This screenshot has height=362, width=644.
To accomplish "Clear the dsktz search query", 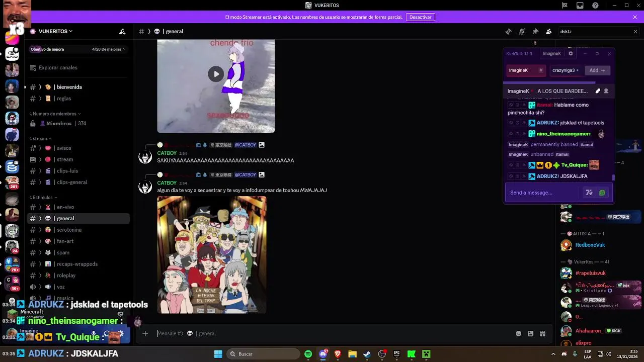I will point(635,31).
